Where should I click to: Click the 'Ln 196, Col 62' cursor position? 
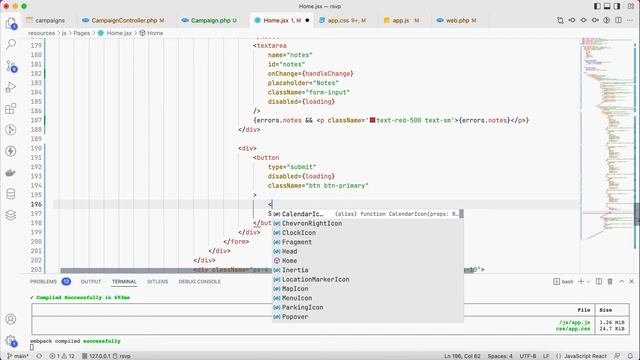[x=462, y=356]
